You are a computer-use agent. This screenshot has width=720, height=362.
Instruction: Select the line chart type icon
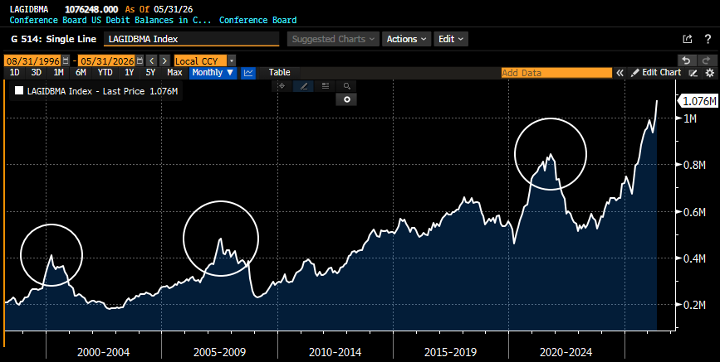tap(248, 73)
